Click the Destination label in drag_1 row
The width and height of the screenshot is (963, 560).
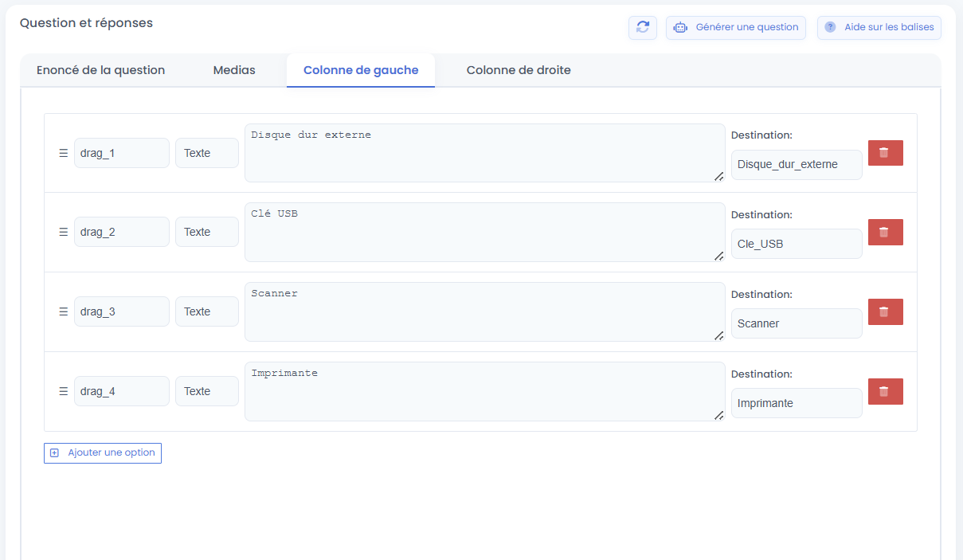point(761,135)
